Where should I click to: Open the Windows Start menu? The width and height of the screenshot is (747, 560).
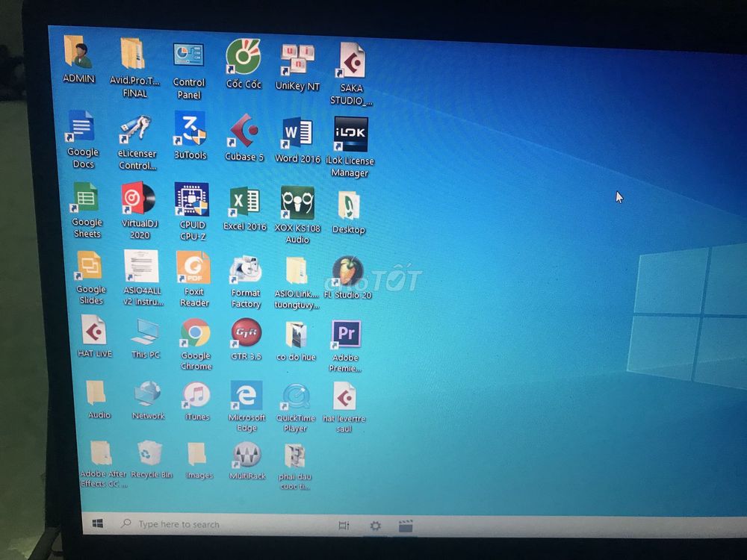click(x=98, y=523)
